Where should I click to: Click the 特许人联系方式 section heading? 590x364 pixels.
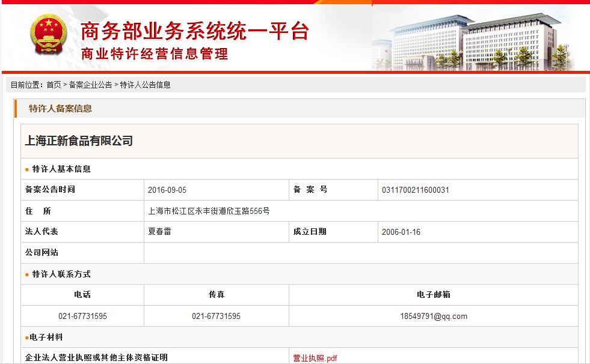[61, 275]
